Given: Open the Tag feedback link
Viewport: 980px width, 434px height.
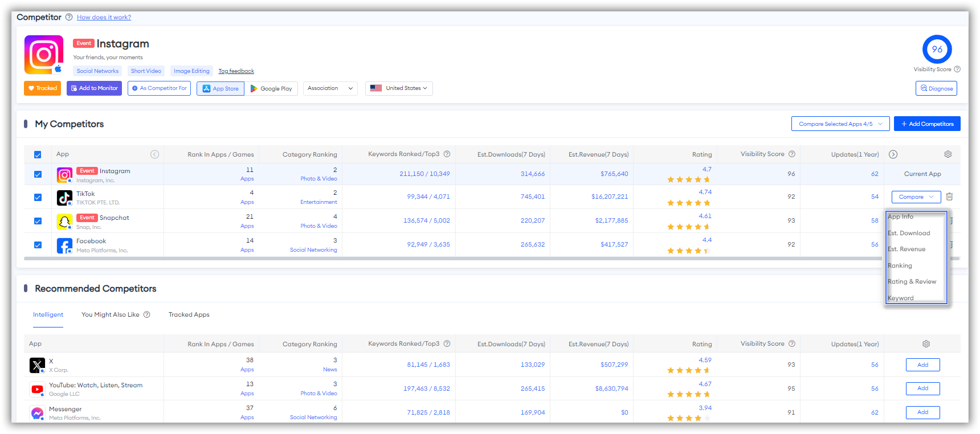Looking at the screenshot, I should pos(236,71).
